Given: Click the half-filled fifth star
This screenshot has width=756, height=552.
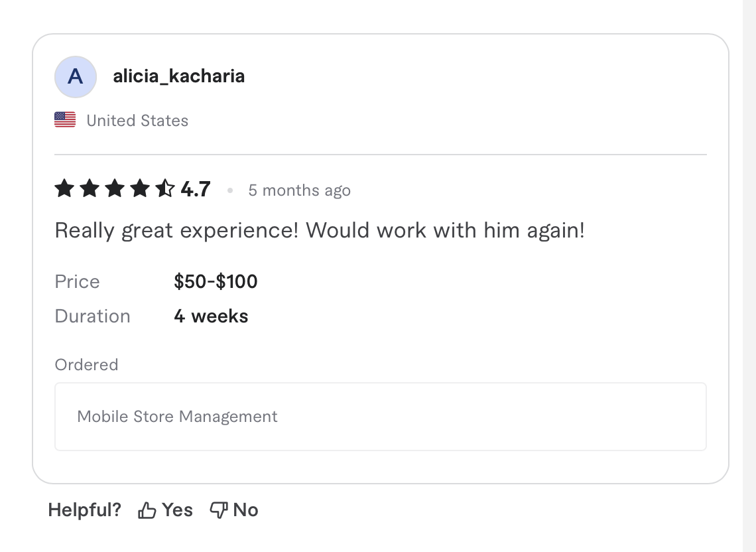Looking at the screenshot, I should 164,188.
